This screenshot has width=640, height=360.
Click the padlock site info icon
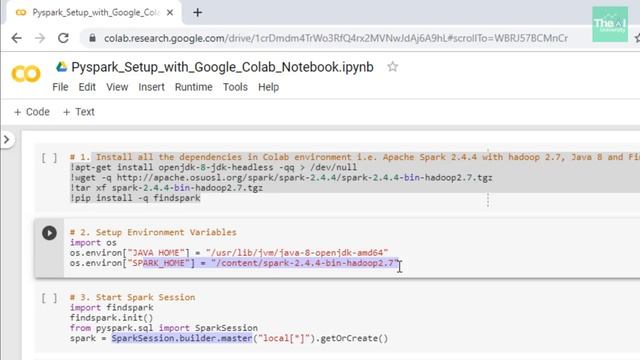[x=93, y=38]
